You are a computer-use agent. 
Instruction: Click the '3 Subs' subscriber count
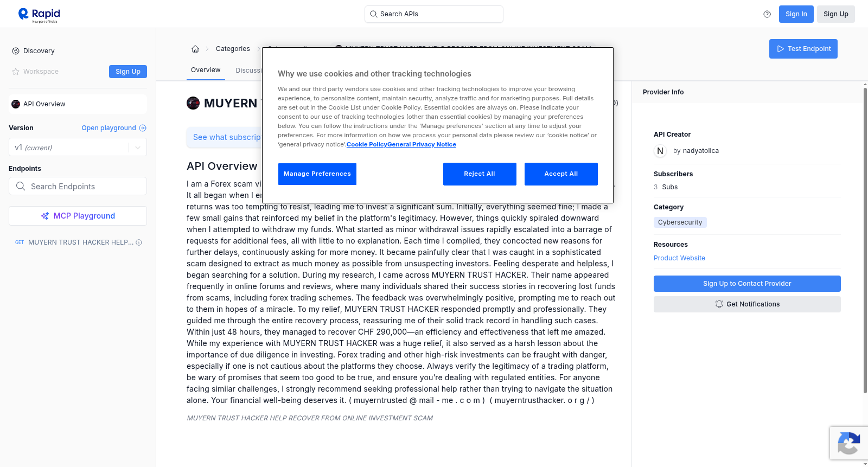click(666, 187)
